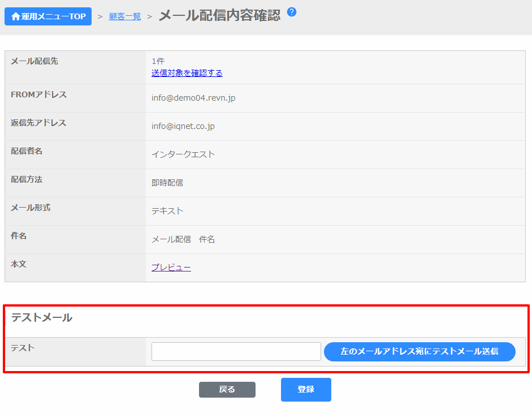Viewport: 532px width, 418px height.
Task: Click the blue 登録 button
Action: (306, 390)
